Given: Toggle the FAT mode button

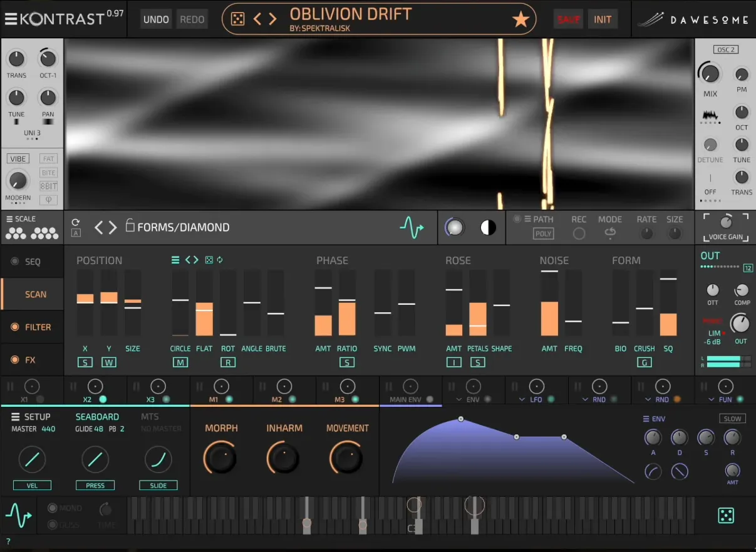Looking at the screenshot, I should click(x=48, y=159).
